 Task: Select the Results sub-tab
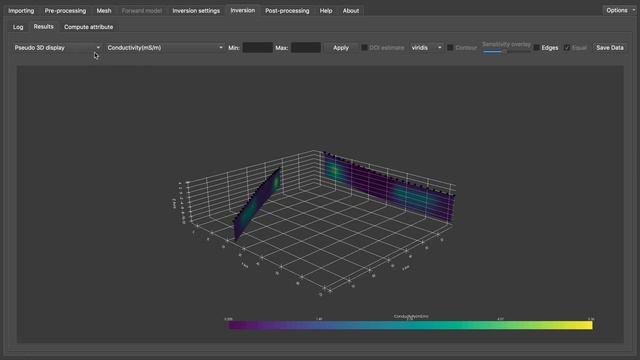coord(43,27)
